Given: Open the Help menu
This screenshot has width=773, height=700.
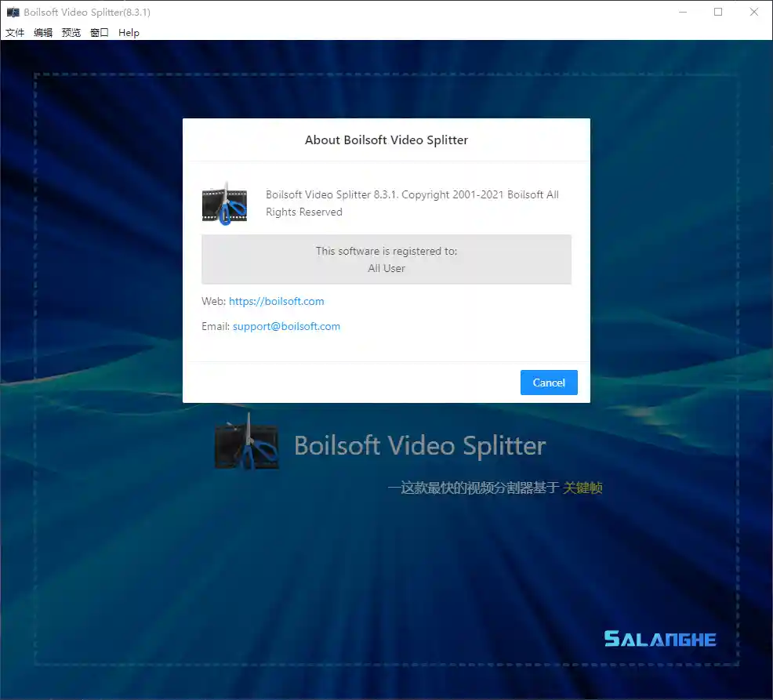Looking at the screenshot, I should pos(129,32).
